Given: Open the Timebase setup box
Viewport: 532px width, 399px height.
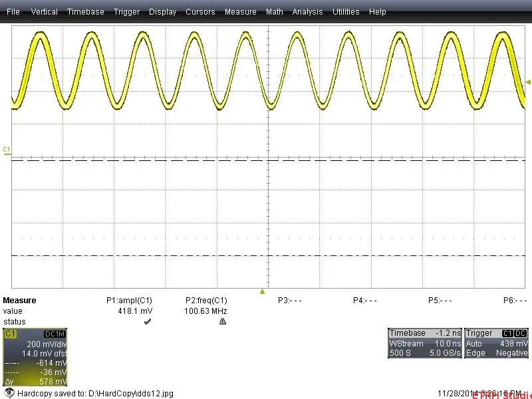Looking at the screenshot, I should pyautogui.click(x=424, y=342).
